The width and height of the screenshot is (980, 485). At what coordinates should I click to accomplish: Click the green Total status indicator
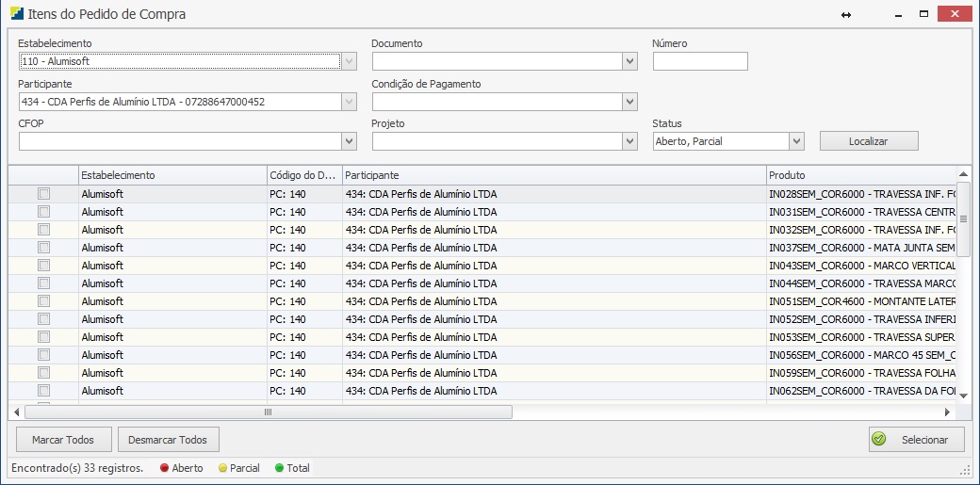point(279,468)
